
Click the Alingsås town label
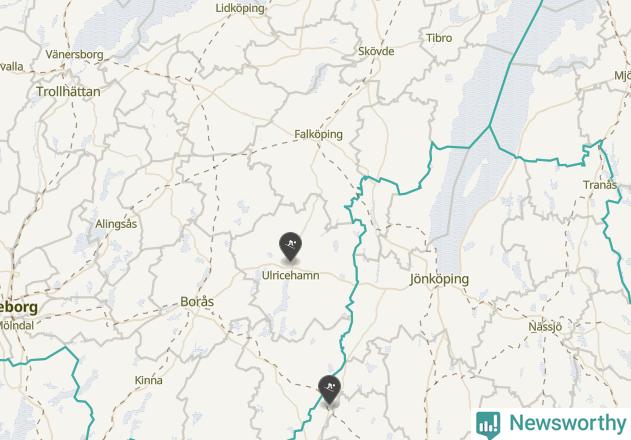(116, 224)
